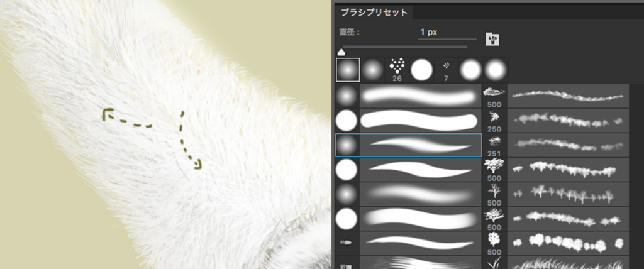The width and height of the screenshot is (644, 269).
Task: Select the seventh round brush tip
Action: (x=496, y=70)
